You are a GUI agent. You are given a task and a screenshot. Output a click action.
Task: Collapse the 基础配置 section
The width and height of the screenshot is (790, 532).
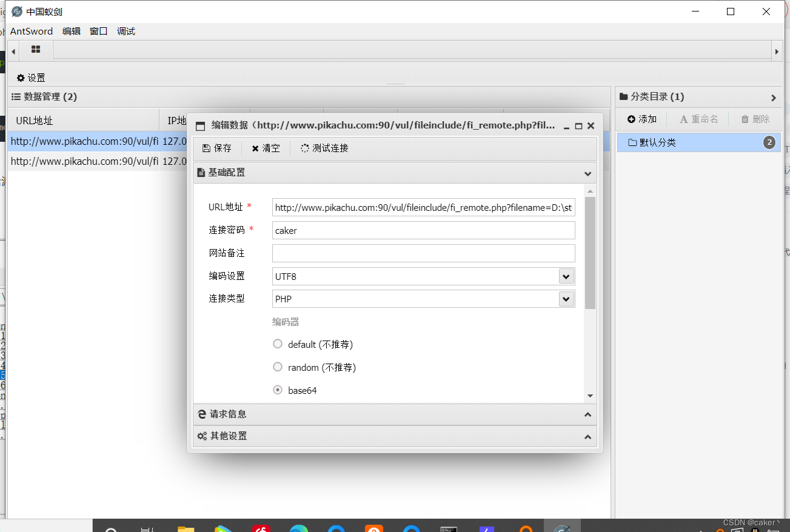pos(395,173)
